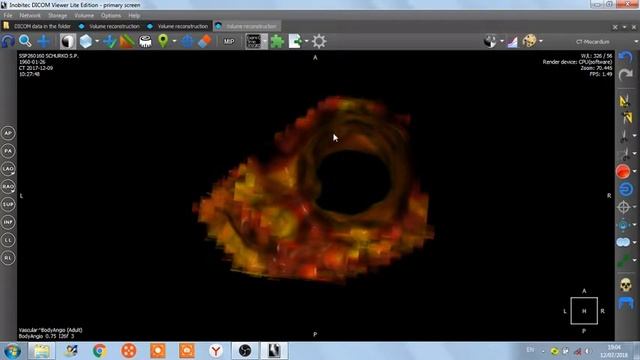Select the green map pin marker tool
This screenshot has width=640, height=360.
pos(163,41)
